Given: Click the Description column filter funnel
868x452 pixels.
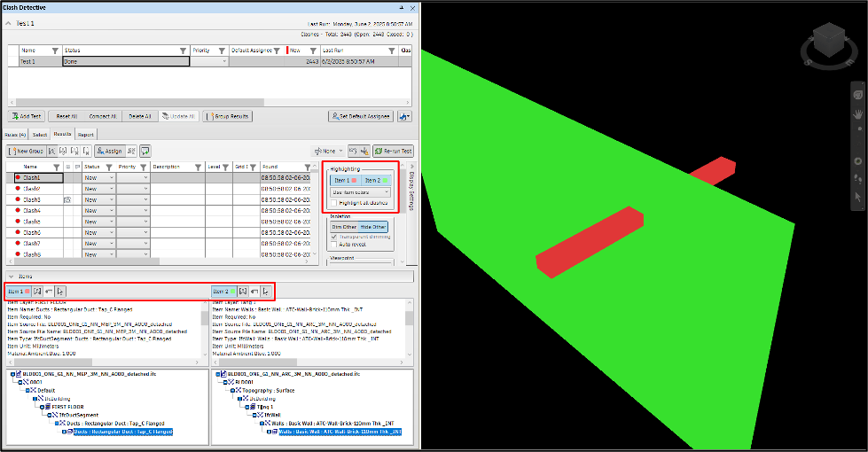Looking at the screenshot, I should point(199,168).
